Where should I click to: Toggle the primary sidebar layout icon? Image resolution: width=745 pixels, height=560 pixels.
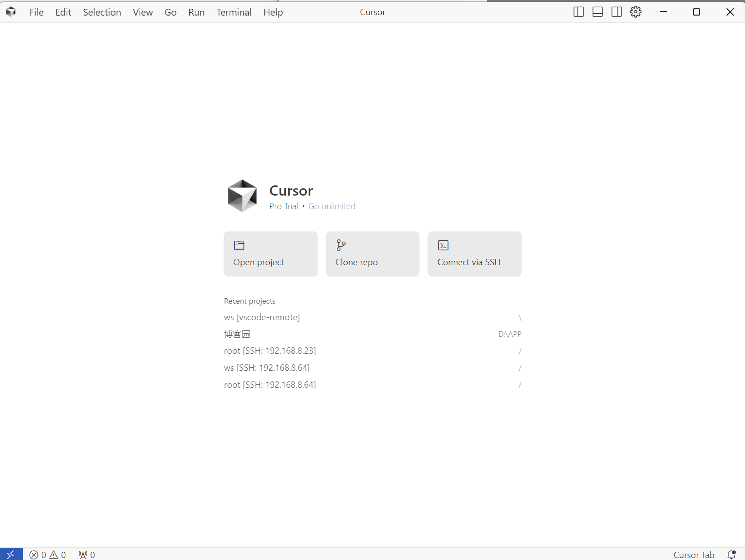(578, 12)
